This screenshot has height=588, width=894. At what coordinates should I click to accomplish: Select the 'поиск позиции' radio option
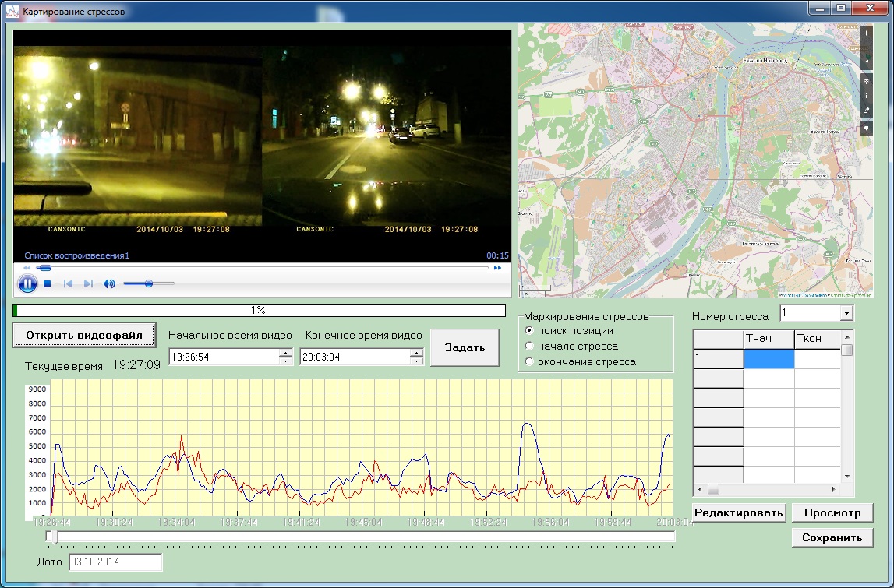point(530,331)
